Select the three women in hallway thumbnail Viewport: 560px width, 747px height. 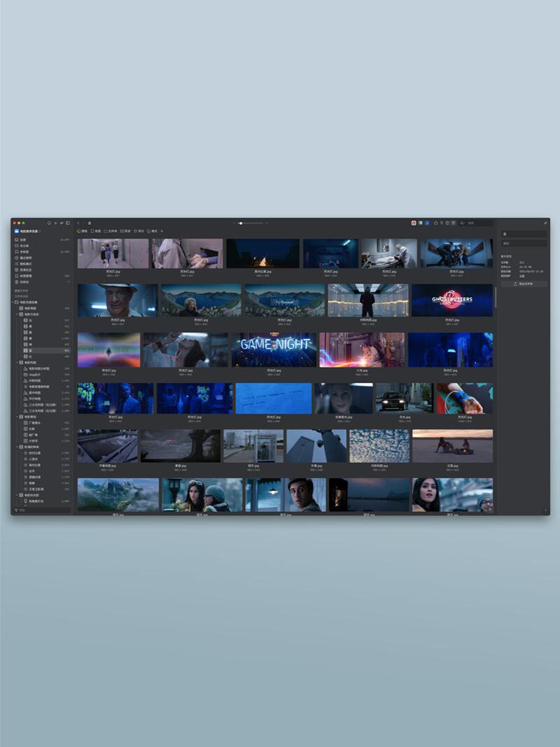click(x=113, y=253)
